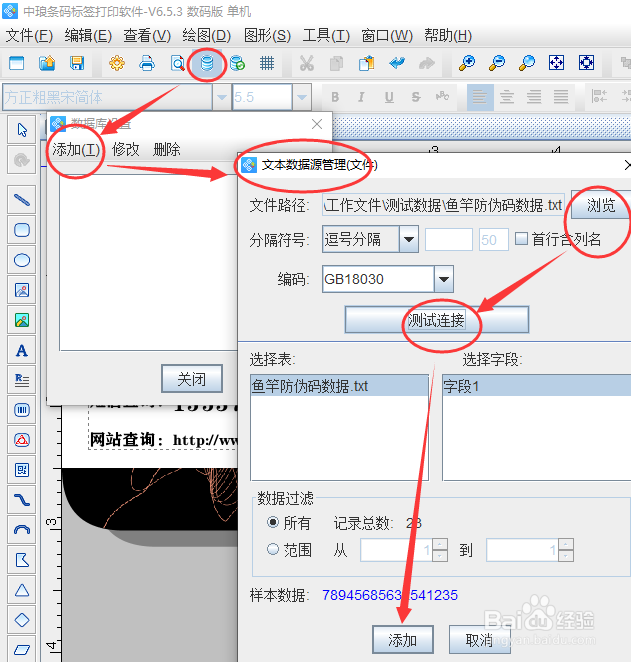The width and height of the screenshot is (631, 662).
Task: Click database icon with green checkmark
Action: tap(237, 63)
